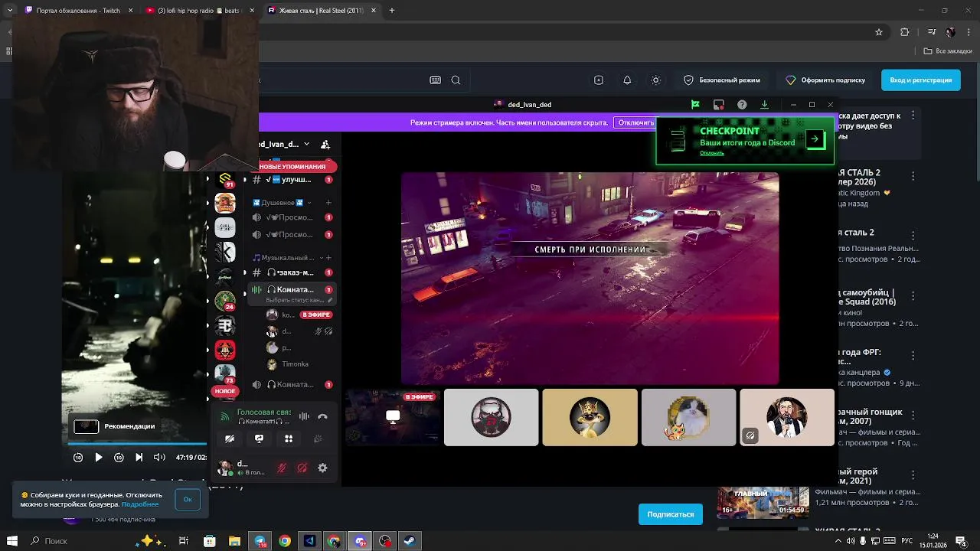Select the Живая сталь Real Steel browser tab

321,11
